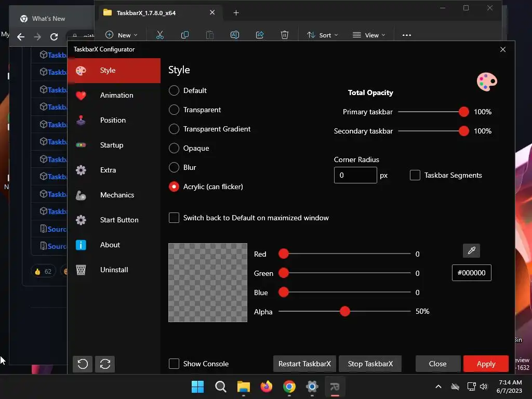Click the Red color slider handle
The width and height of the screenshot is (532, 399).
pos(284,254)
